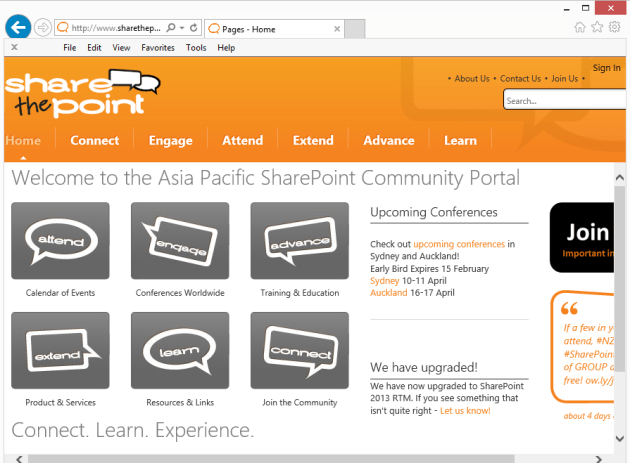Open the Learn resources tile

(x=180, y=351)
